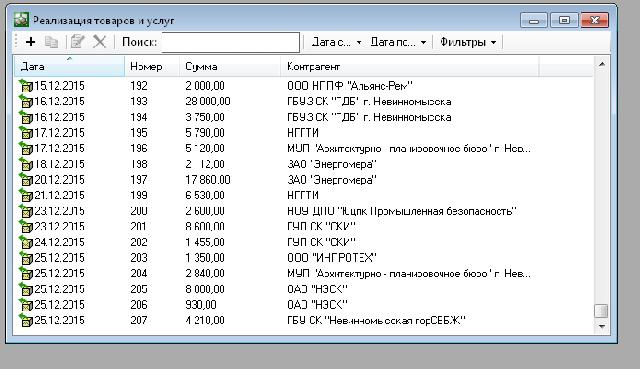Select the cell with sum 1 455,00

(x=205, y=242)
